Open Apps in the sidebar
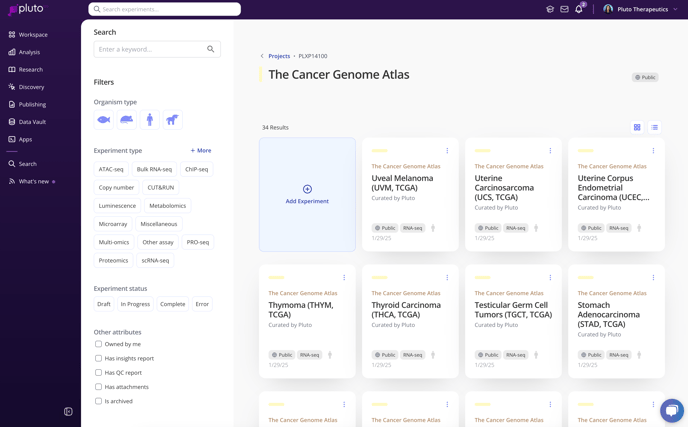Screen dimensions: 688x427 tap(20, 140)
